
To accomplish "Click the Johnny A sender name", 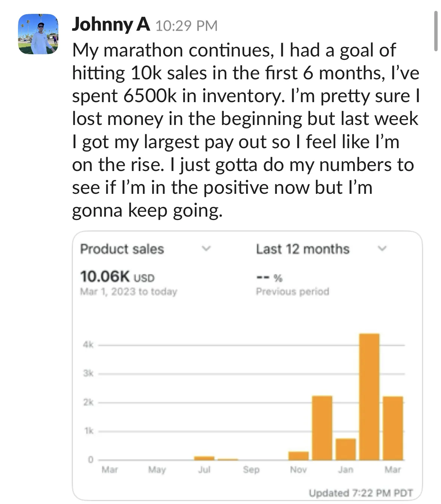I will point(111,25).
